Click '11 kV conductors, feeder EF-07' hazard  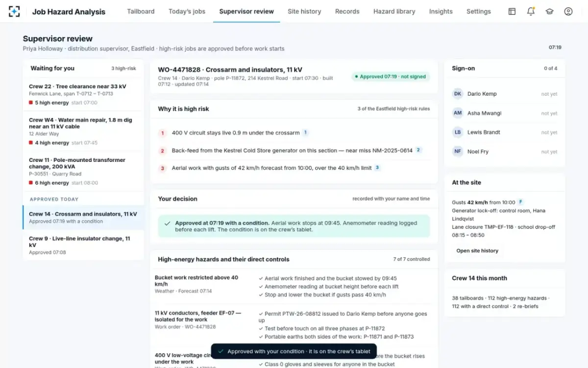pos(198,316)
